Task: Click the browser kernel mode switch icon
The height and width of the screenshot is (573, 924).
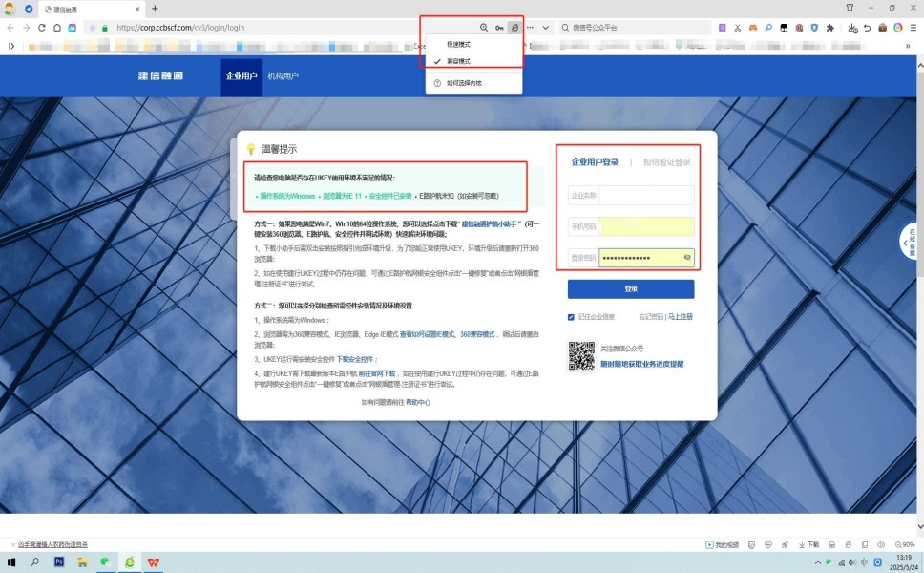Action: (x=514, y=28)
